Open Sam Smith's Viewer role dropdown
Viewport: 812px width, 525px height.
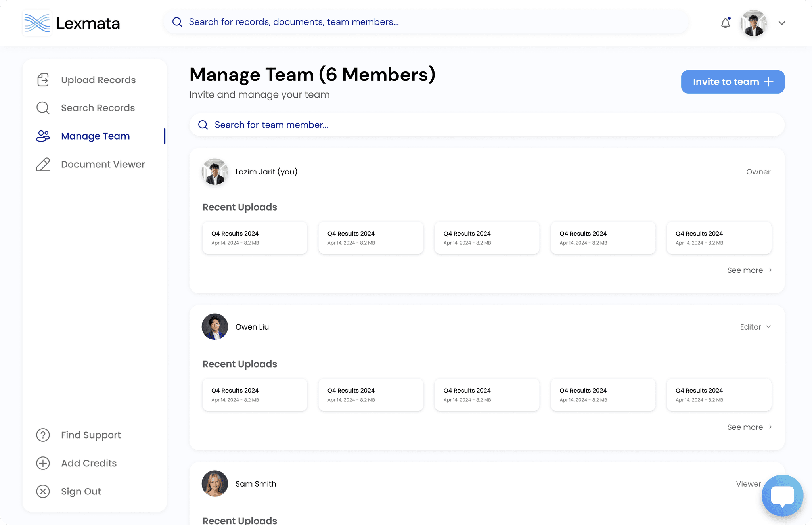point(749,484)
